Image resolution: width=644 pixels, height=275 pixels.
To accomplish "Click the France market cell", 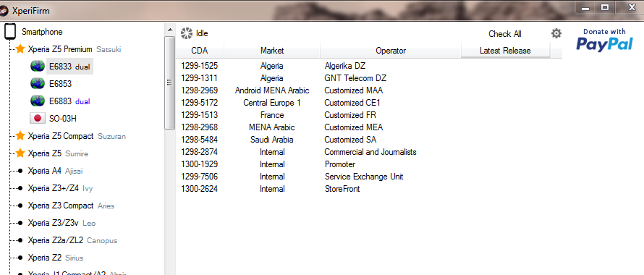I will pos(272,115).
